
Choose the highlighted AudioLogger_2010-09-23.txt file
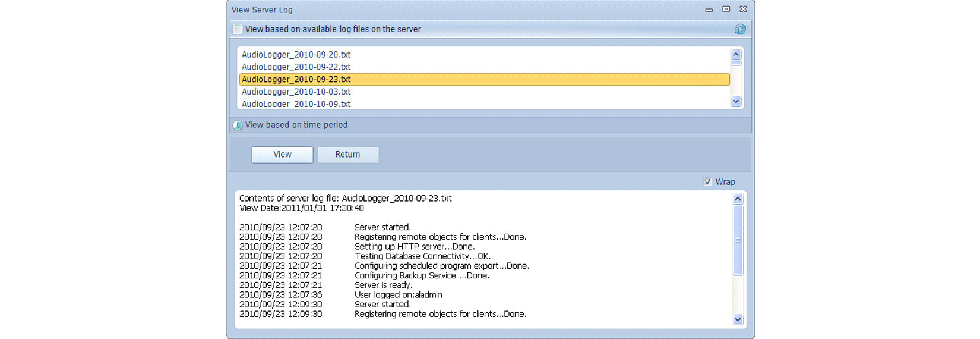pyautogui.click(x=296, y=79)
